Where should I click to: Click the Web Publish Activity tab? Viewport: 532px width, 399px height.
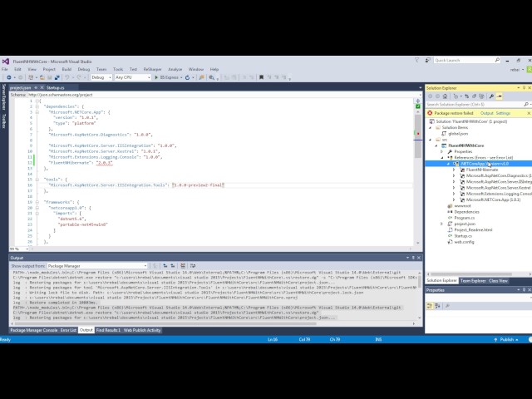(x=142, y=330)
